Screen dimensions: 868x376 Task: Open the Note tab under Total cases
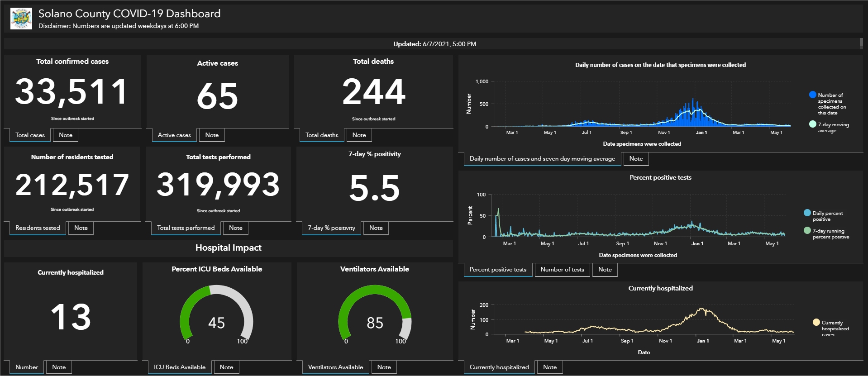coord(66,135)
